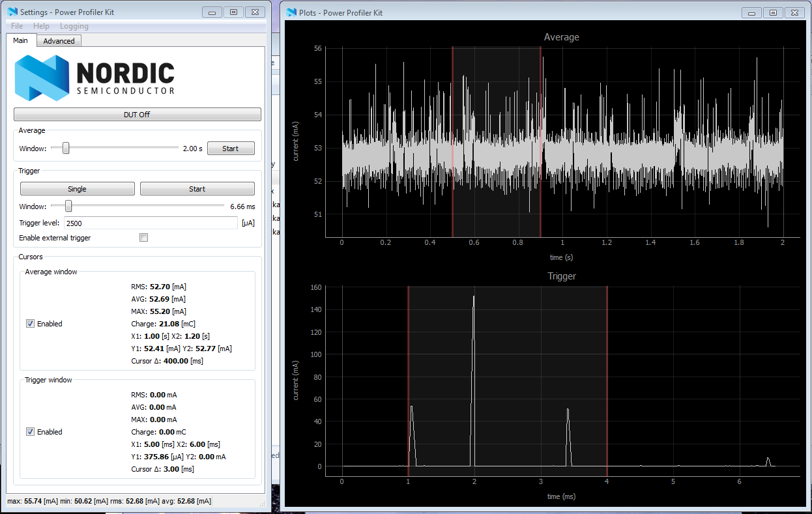This screenshot has width=812, height=514.
Task: Click the 'Cursor Δ: 3.00 [ms]' reading
Action: (162, 469)
